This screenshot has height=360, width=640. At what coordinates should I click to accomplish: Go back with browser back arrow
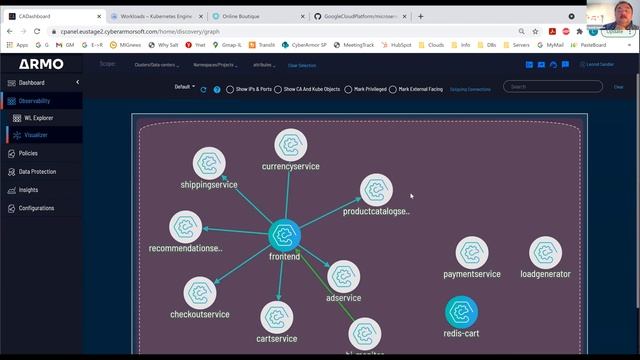point(10,31)
